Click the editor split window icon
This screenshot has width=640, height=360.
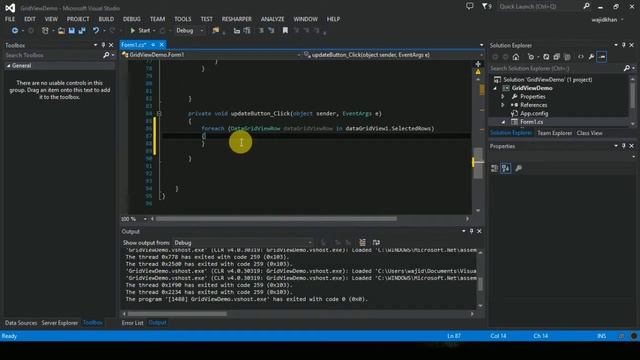pos(478,64)
